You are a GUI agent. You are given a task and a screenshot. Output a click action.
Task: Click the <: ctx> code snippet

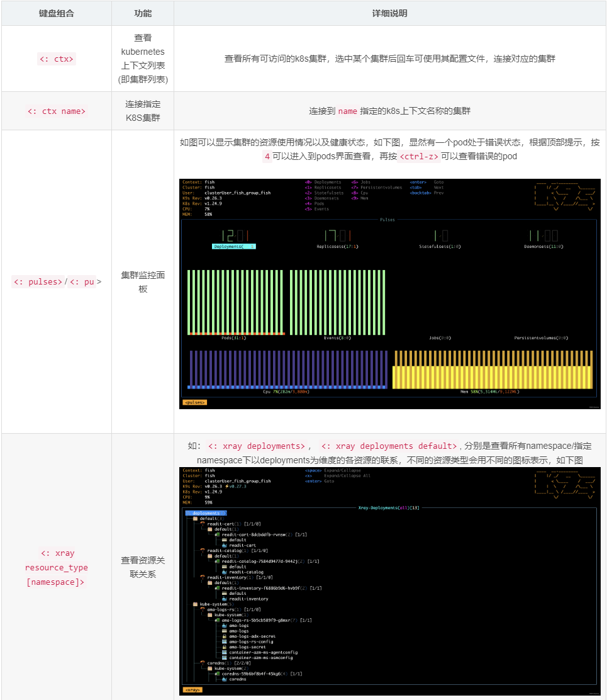57,59
